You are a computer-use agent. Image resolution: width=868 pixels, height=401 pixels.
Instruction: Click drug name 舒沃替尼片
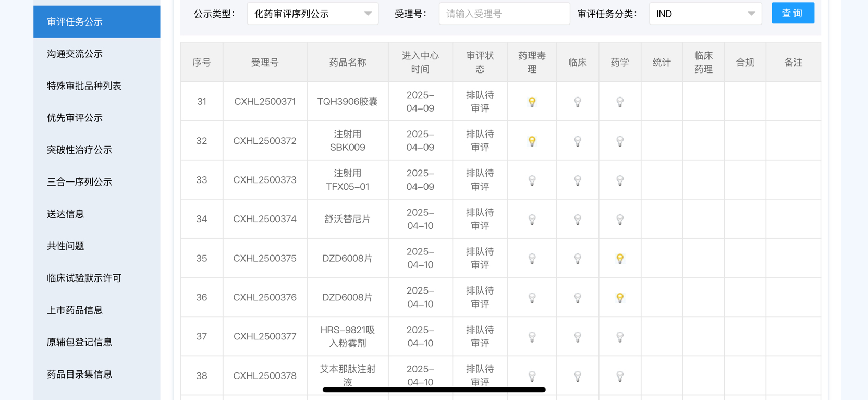coord(348,219)
